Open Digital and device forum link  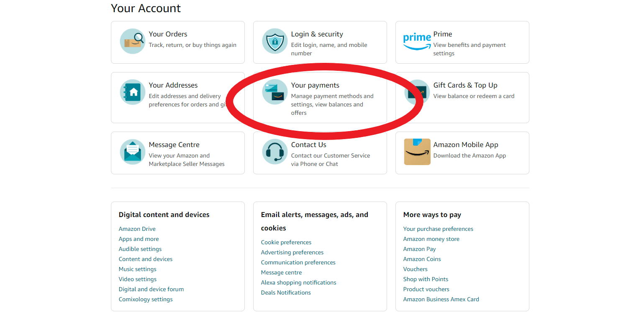coord(151,289)
